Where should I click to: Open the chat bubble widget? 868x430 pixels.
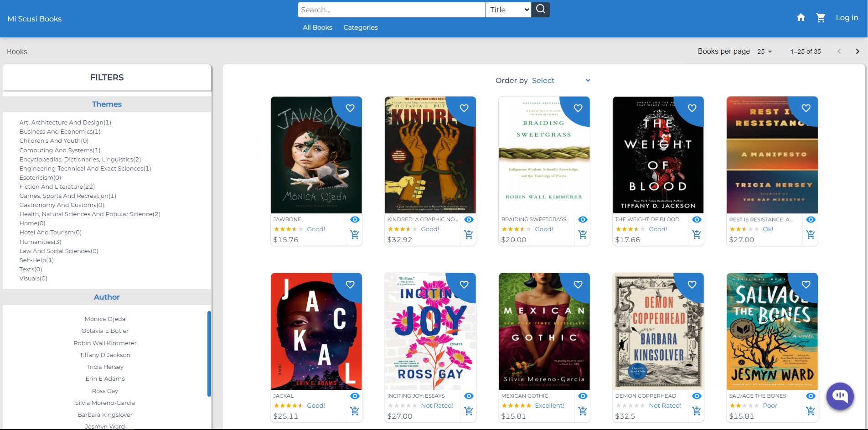[x=840, y=396]
